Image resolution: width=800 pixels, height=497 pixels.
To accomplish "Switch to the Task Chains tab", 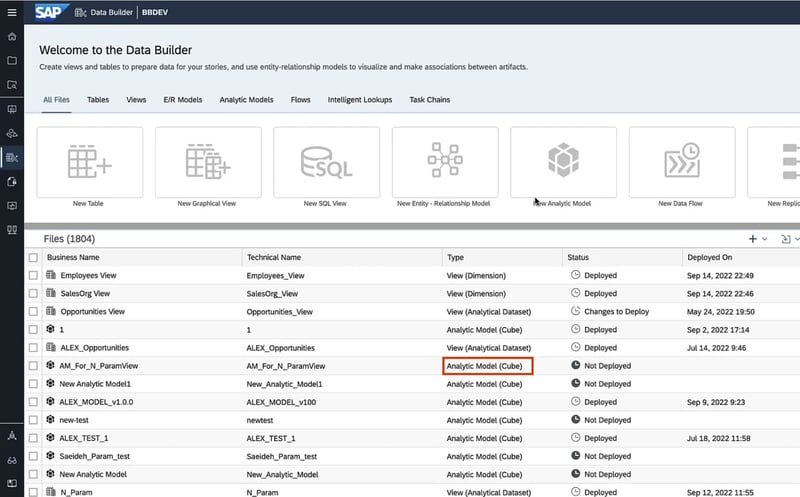I will point(430,100).
